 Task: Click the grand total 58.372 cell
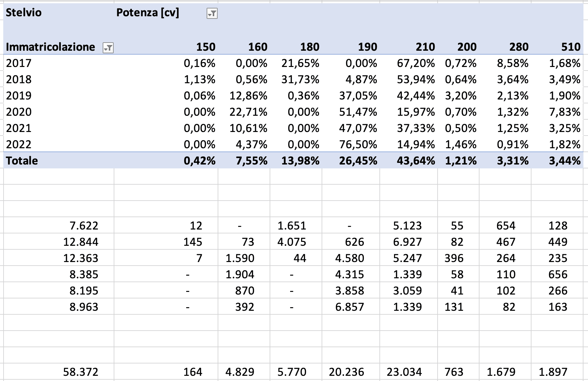tap(80, 372)
